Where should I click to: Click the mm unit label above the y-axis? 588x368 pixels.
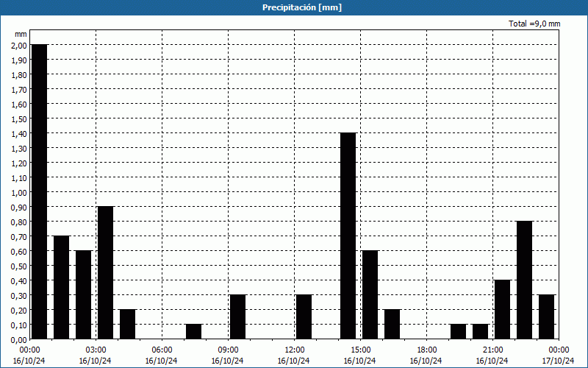21,34
